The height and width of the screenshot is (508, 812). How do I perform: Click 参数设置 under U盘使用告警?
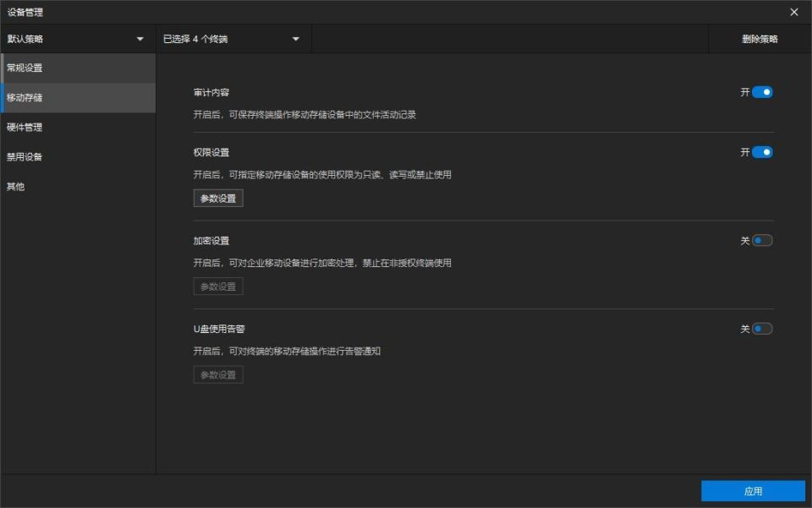pos(218,375)
